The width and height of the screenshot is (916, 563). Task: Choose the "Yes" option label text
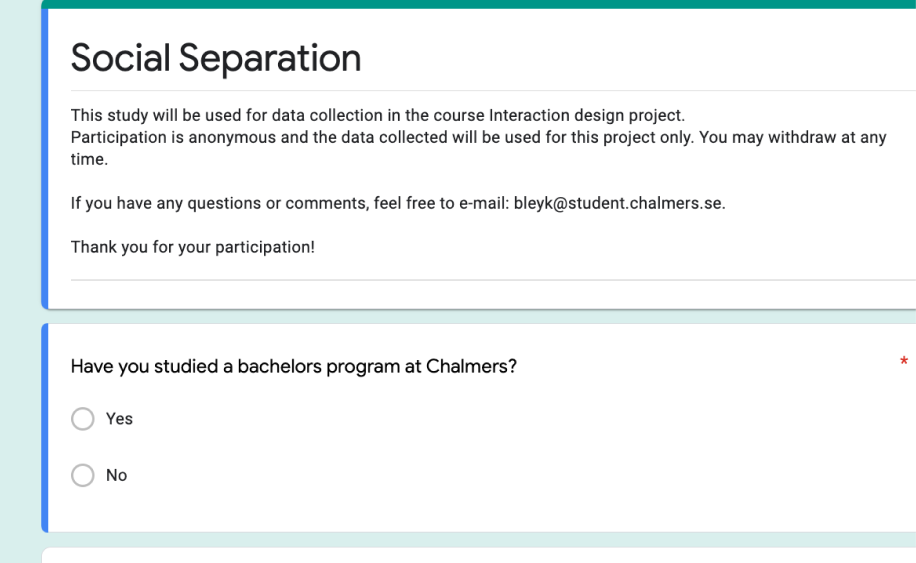[119, 419]
